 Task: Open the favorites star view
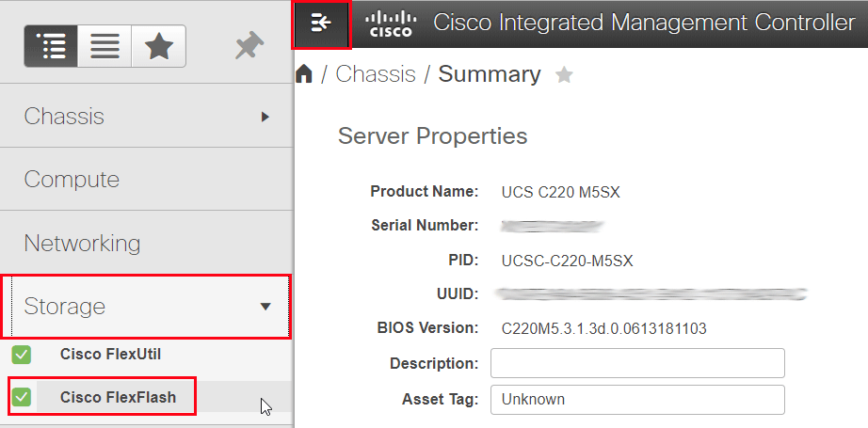[158, 46]
